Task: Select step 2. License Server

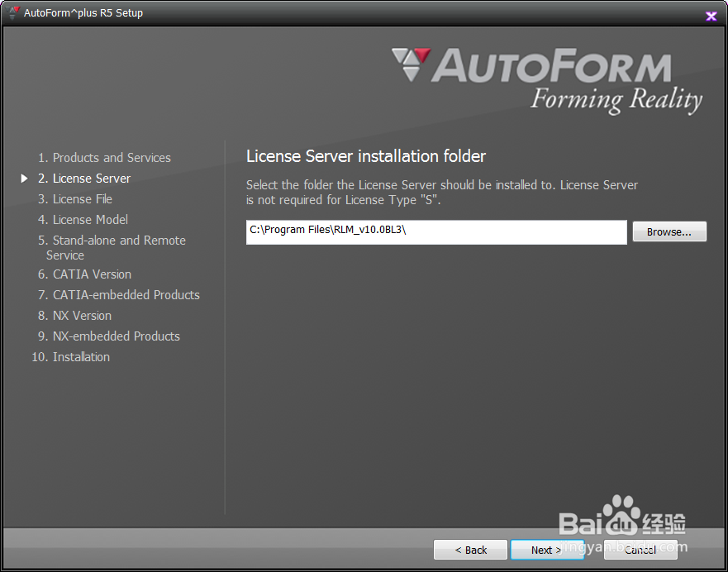Action: pyautogui.click(x=84, y=179)
